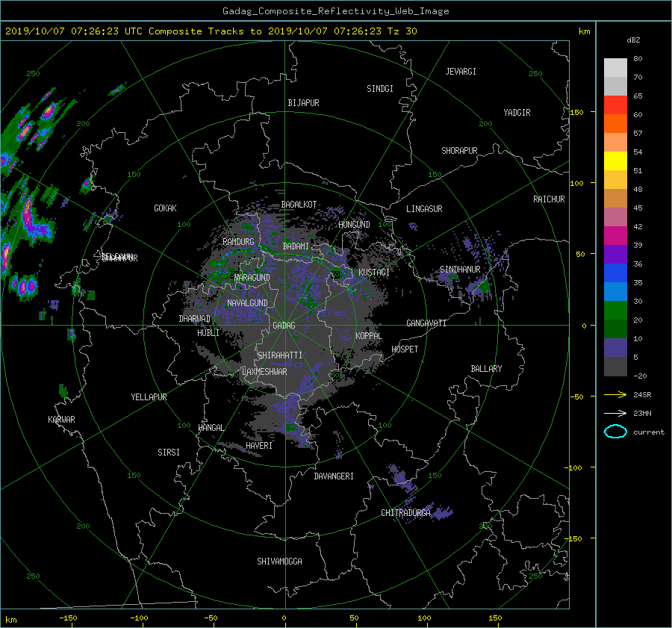Screen dimensions: 672x628
Task: Click the KARWAR city label
Action: pos(61,420)
